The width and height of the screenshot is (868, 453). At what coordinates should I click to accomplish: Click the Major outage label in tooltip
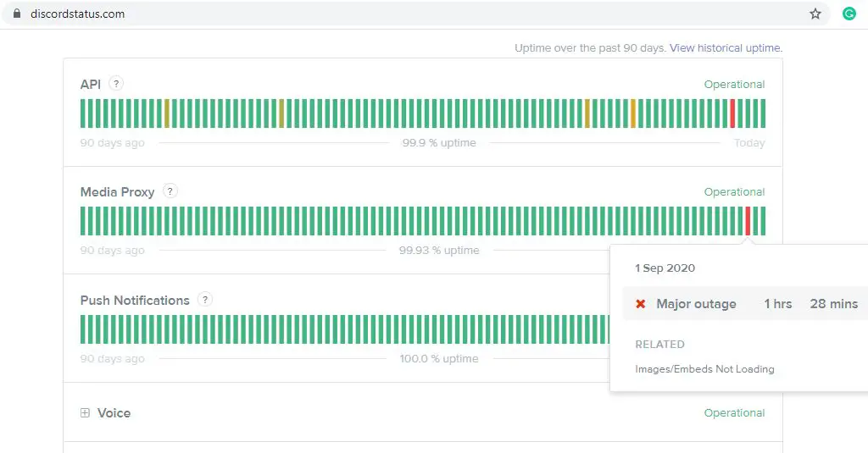(x=697, y=304)
